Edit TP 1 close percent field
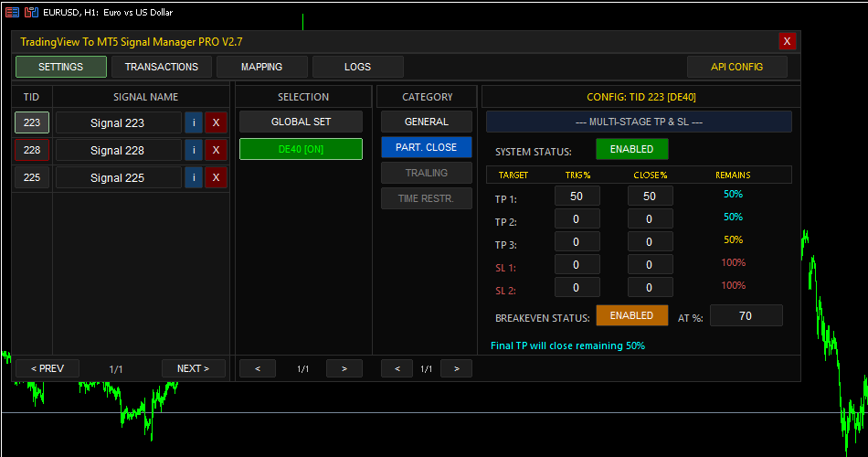868x457 pixels. [650, 197]
